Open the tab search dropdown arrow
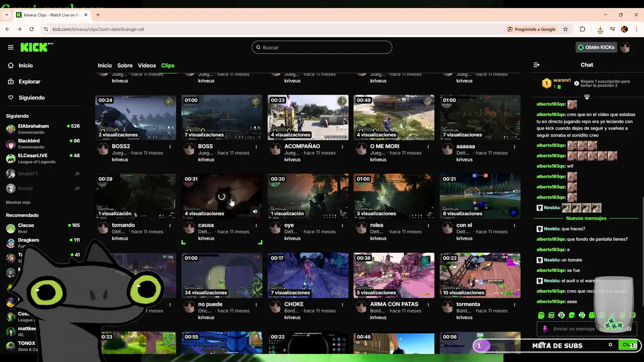The width and height of the screenshot is (644, 362). 7,15
